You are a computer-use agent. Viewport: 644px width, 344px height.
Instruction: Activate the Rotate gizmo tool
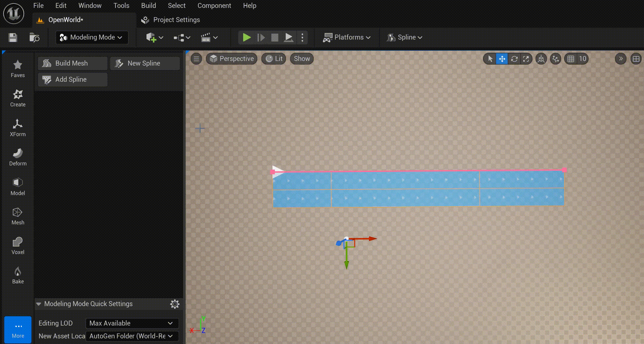tap(514, 59)
